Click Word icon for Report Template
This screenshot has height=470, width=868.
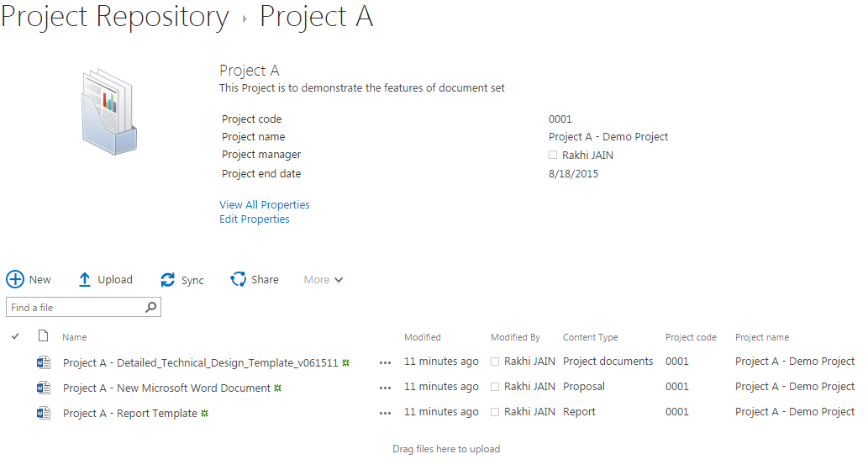[44, 413]
